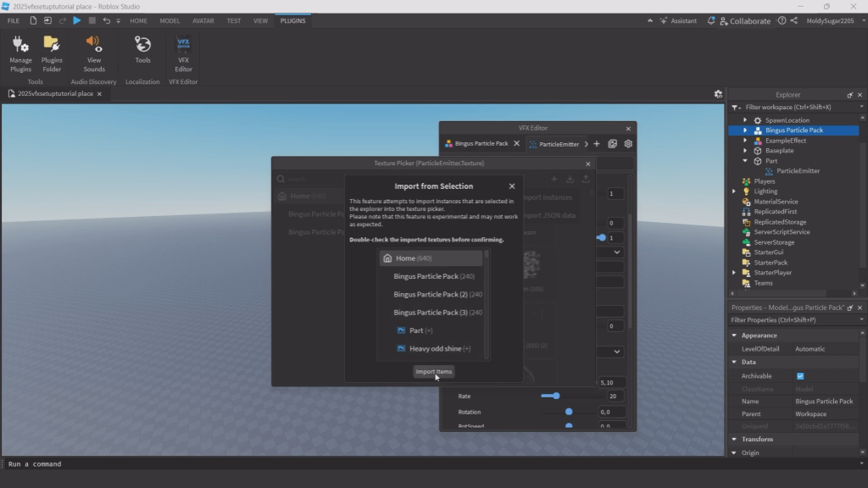Click the Collaborate button
Screen dimensions: 868x488
click(x=745, y=20)
